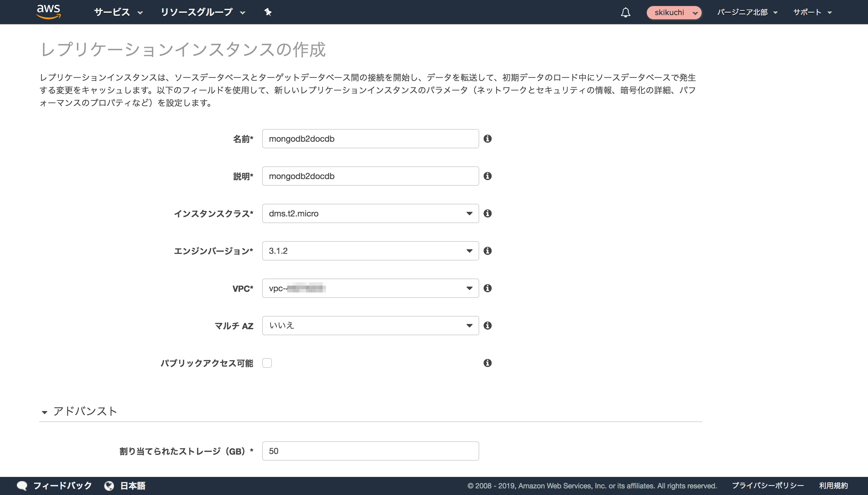Open the バージニア北部 region selector
Image resolution: width=868 pixels, height=495 pixels.
(x=747, y=12)
